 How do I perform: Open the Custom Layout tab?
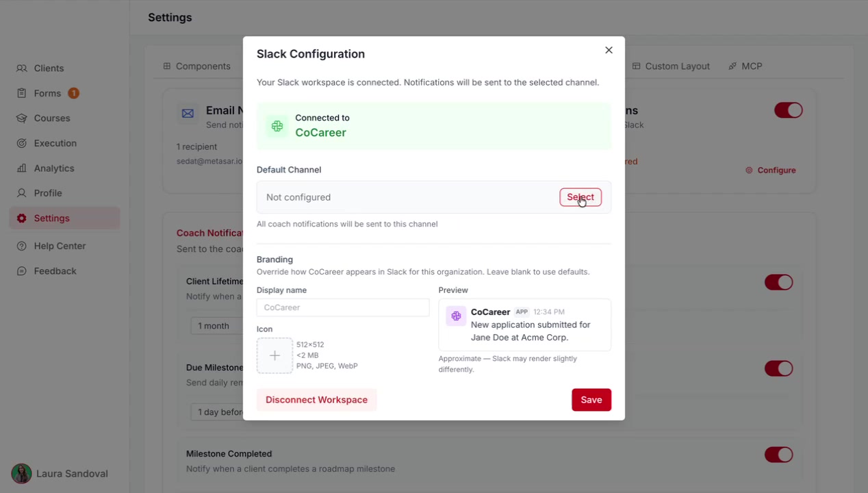pos(671,66)
